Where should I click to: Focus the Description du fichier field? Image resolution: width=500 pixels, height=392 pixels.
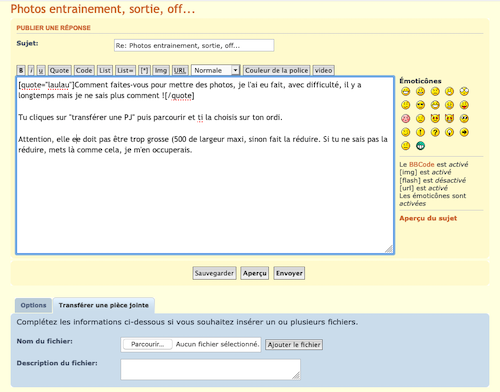tap(210, 369)
